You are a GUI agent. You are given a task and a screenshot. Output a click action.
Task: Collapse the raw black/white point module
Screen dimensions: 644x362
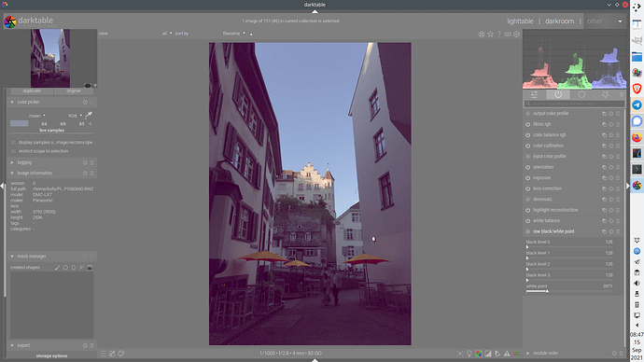553,231
